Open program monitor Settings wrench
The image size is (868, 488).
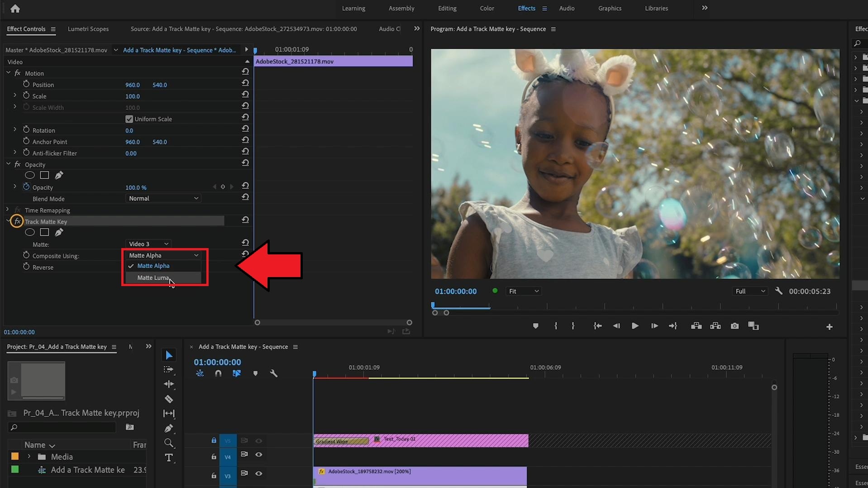778,291
